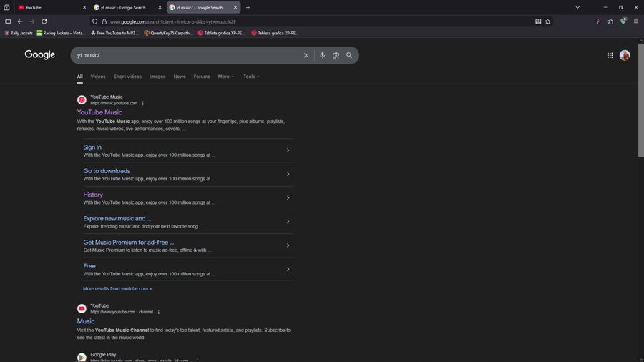
Task: Expand the Get Music Premium chevron
Action: click(288, 245)
